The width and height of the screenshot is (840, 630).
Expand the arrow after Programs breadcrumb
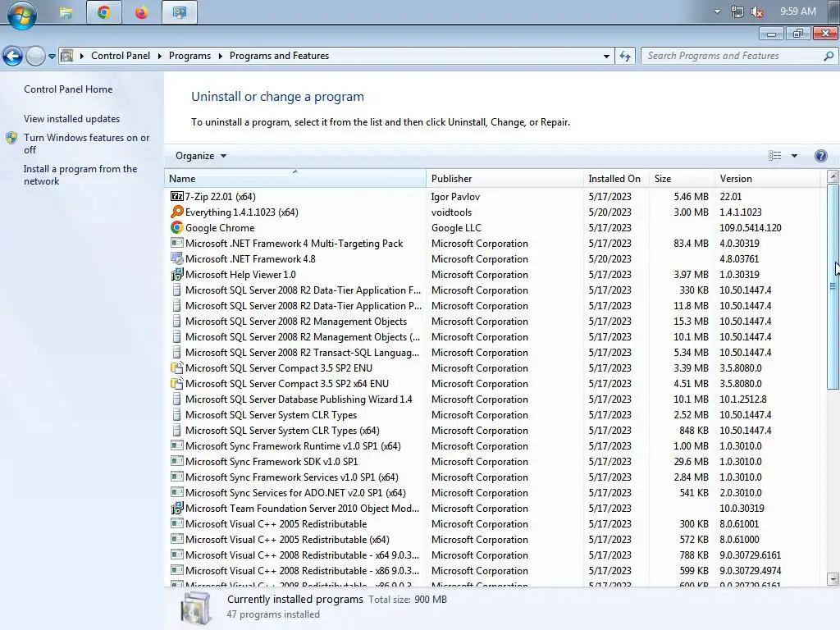click(x=220, y=56)
